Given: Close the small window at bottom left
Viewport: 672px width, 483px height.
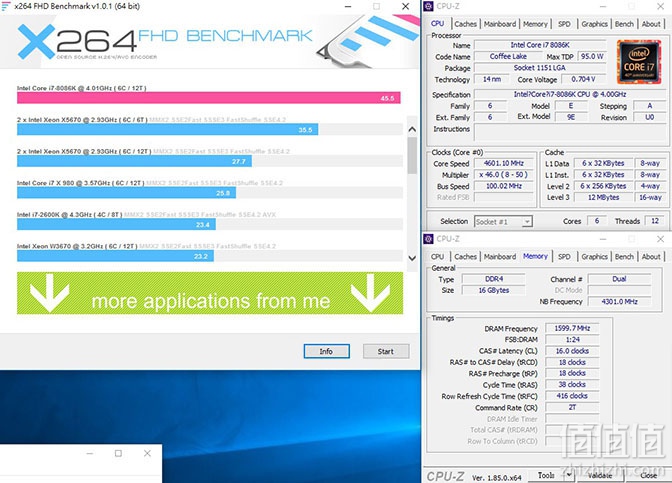Looking at the screenshot, I should [x=147, y=453].
